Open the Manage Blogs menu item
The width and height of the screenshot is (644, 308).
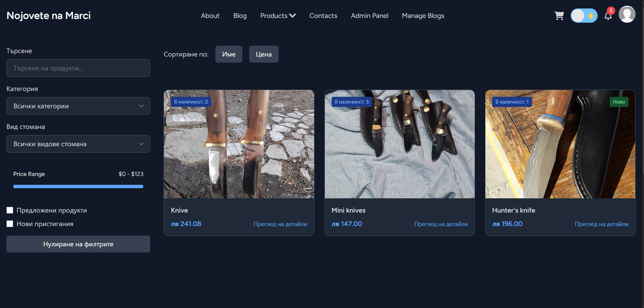423,16
